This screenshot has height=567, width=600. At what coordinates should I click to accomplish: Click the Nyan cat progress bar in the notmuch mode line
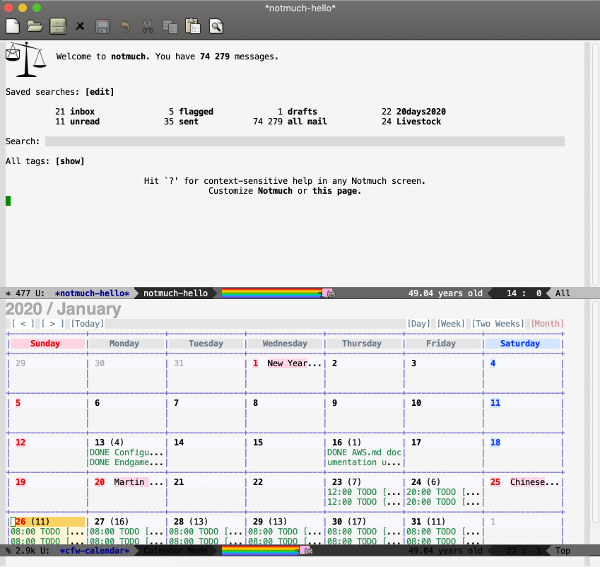277,293
